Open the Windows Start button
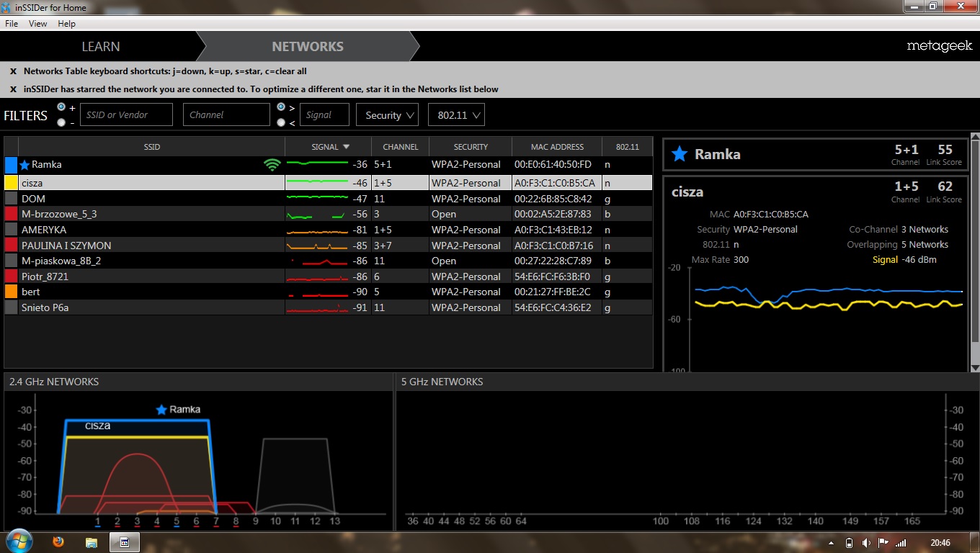Image resolution: width=980 pixels, height=553 pixels. coord(19,541)
